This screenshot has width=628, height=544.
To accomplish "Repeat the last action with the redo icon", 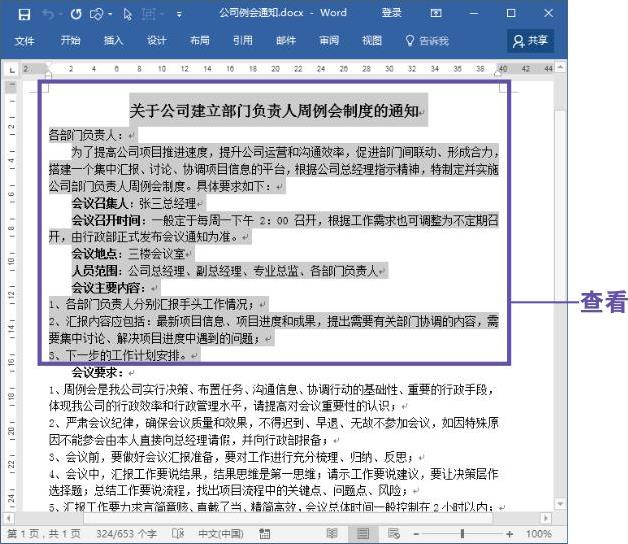I will click(x=76, y=14).
